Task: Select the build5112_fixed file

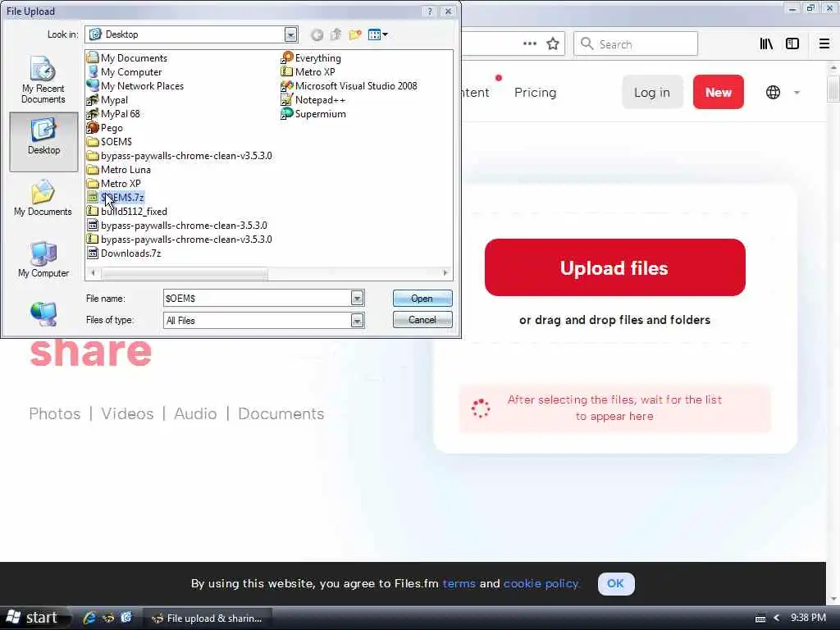Action: 127,211
